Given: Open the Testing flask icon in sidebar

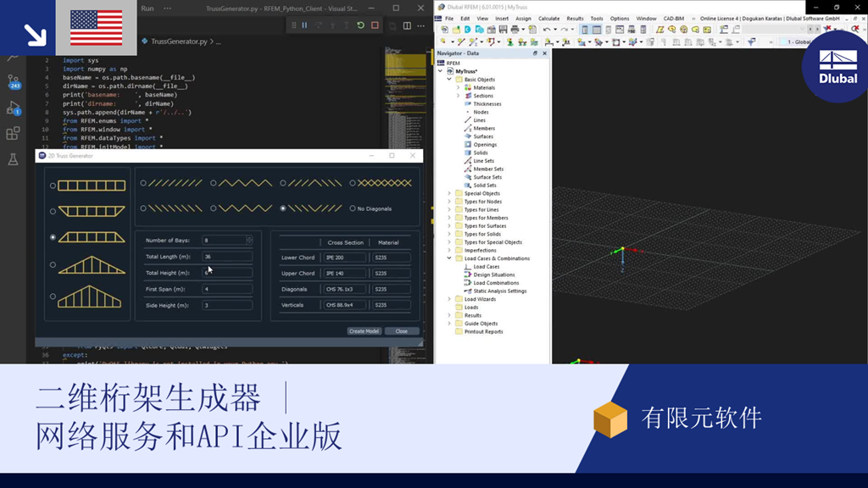Looking at the screenshot, I should pos(14,159).
